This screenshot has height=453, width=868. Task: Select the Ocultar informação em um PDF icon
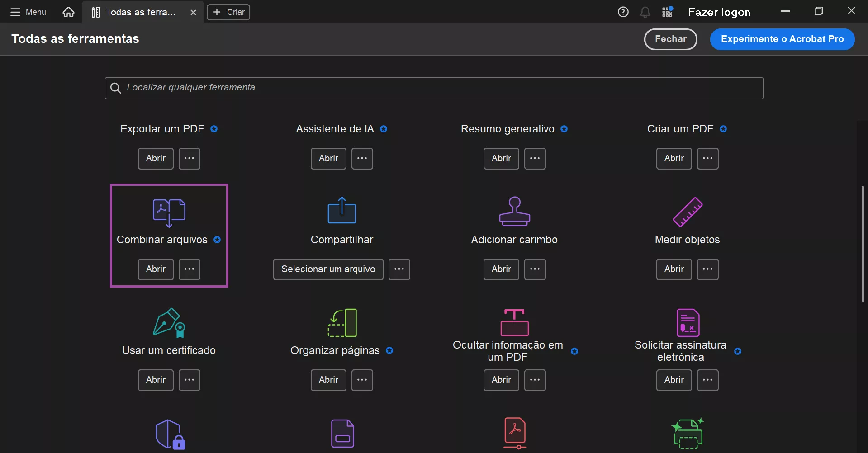pyautogui.click(x=514, y=321)
